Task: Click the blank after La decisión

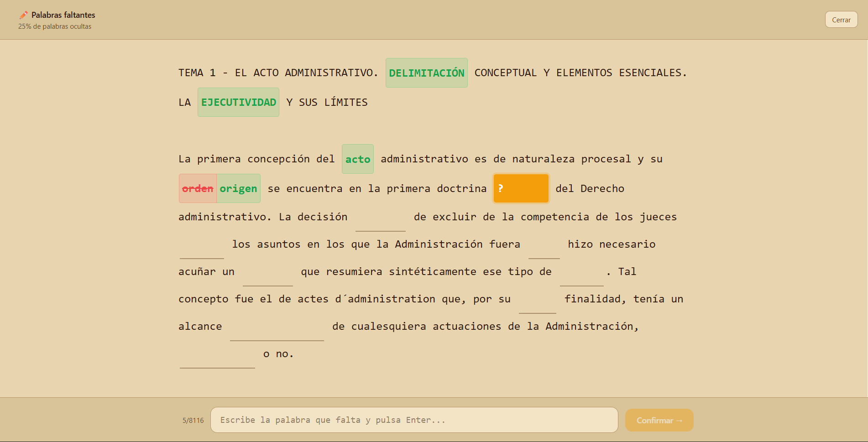Action: [x=380, y=218]
